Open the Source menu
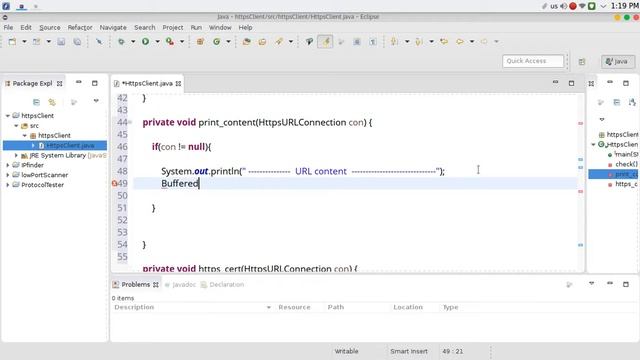Viewport: 640px width, 360px height. pos(50,27)
